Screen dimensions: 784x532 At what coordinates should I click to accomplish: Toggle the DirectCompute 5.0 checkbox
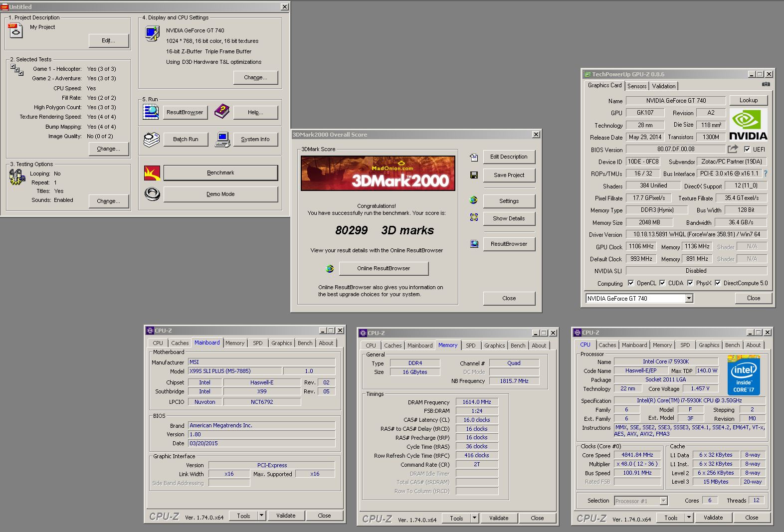click(718, 283)
